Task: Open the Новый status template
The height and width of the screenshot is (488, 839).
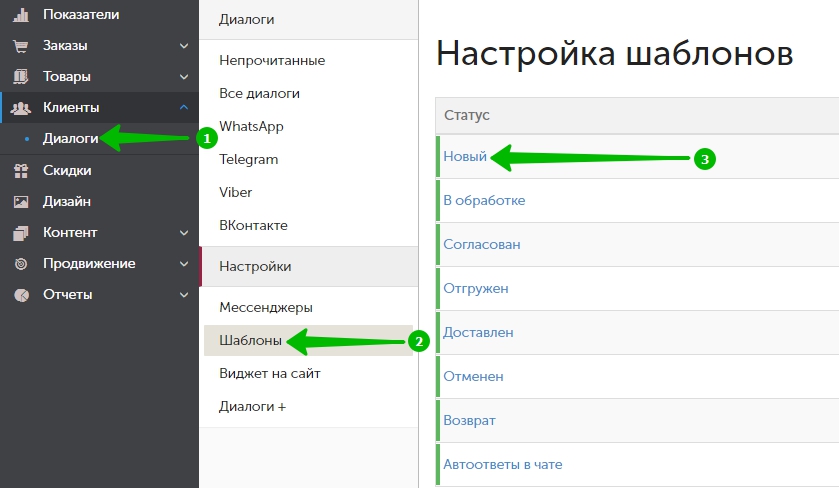Action: tap(465, 157)
